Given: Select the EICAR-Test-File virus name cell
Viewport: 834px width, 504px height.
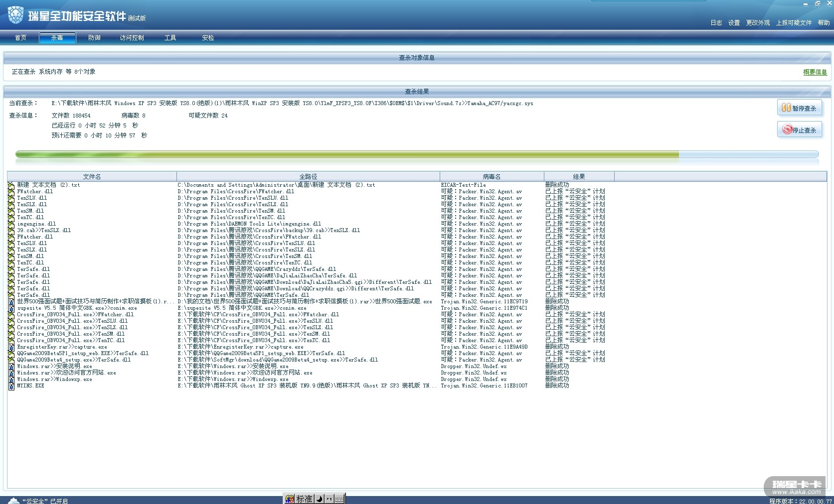Looking at the screenshot, I should pos(463,185).
